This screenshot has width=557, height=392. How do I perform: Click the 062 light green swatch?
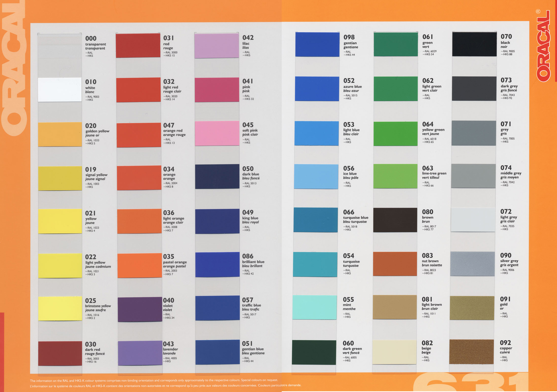pyautogui.click(x=396, y=89)
